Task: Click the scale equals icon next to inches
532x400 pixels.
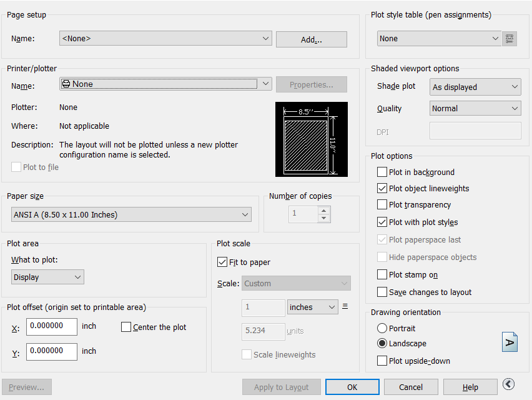Action: [x=345, y=306]
